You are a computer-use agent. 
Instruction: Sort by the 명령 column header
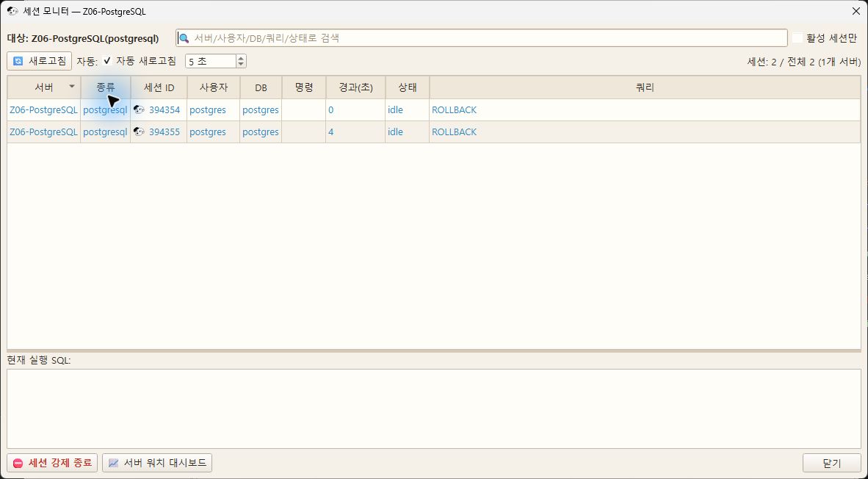pos(304,87)
